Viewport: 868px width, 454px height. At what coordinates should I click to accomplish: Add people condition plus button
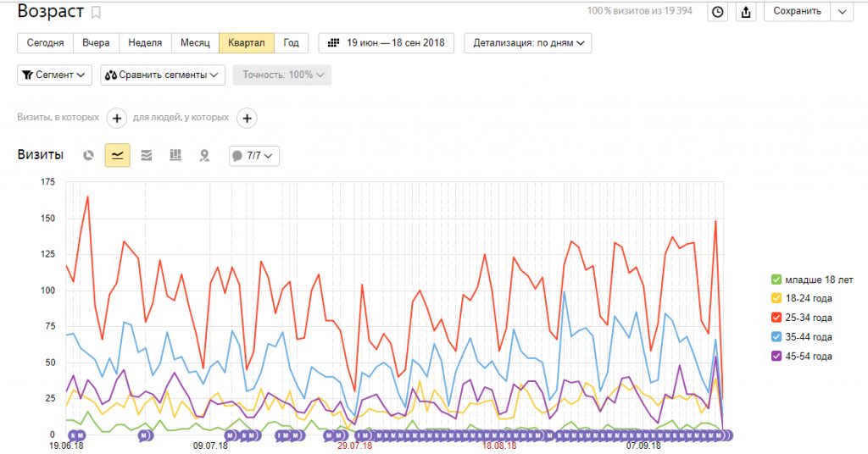click(x=247, y=119)
